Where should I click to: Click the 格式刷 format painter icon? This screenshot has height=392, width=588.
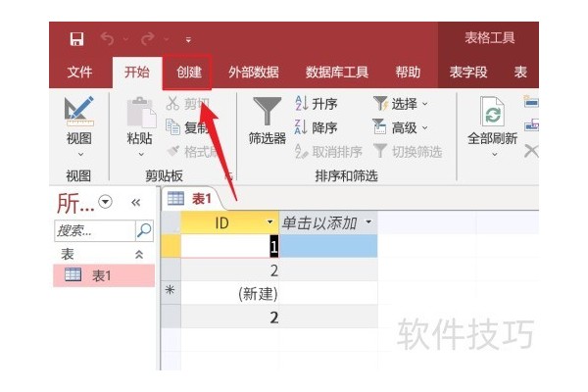click(173, 151)
